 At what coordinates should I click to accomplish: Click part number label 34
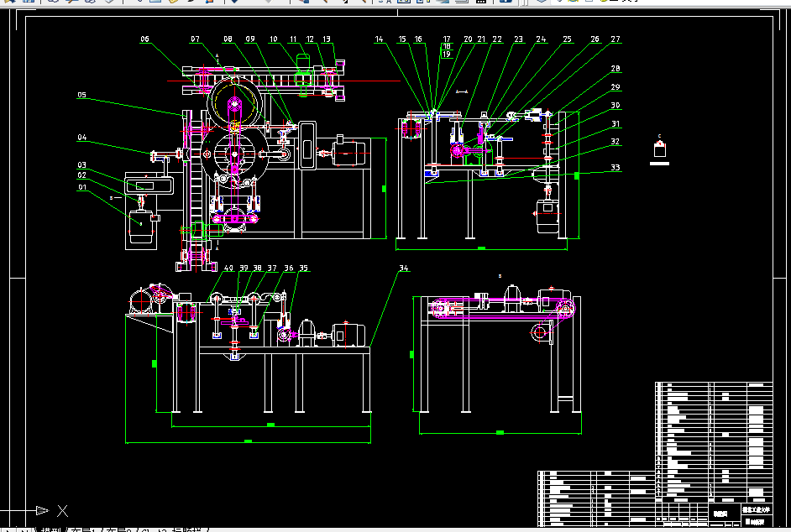point(404,269)
